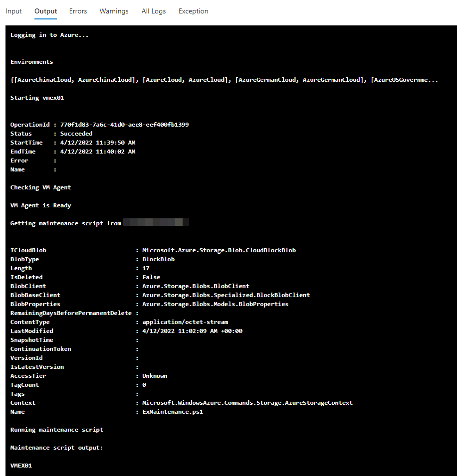Click the BlobProperties Models value

(x=216, y=304)
